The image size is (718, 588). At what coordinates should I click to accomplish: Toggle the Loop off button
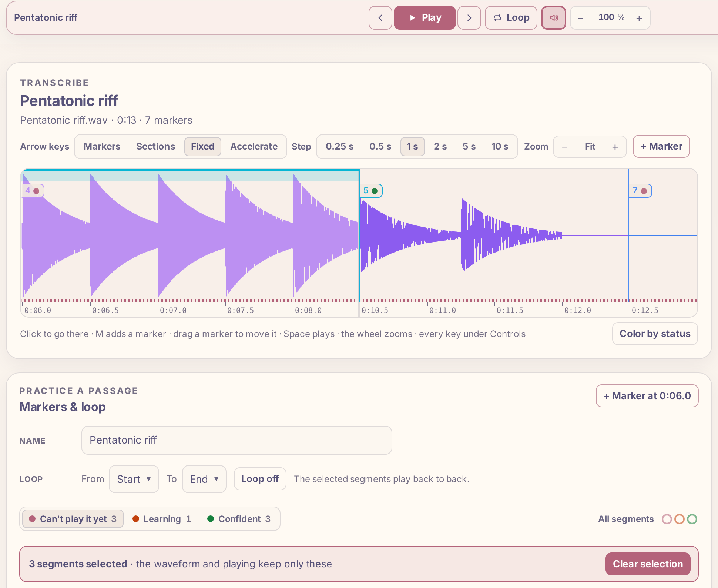[260, 479]
